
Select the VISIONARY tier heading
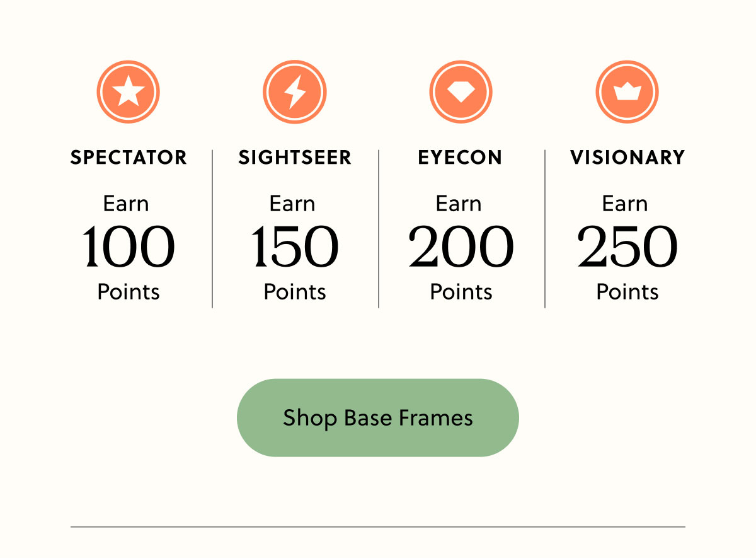point(627,158)
